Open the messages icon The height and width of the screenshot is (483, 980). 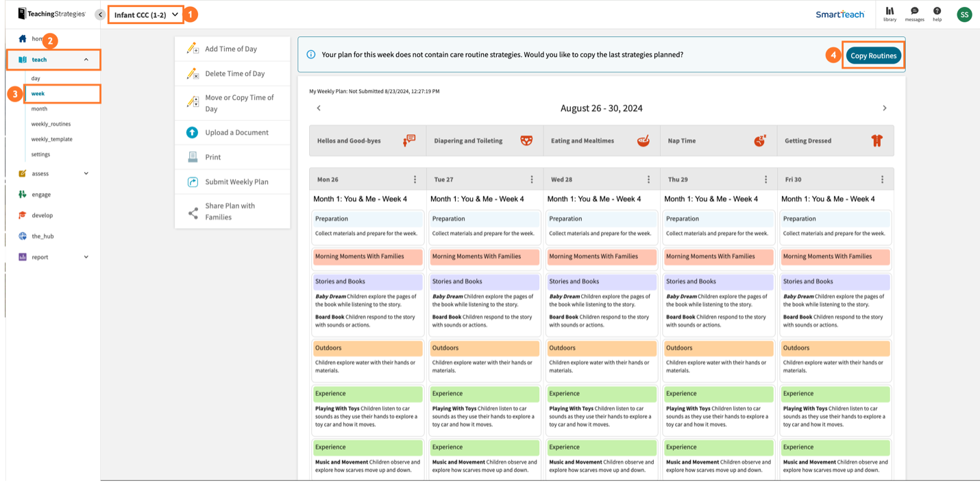point(914,14)
